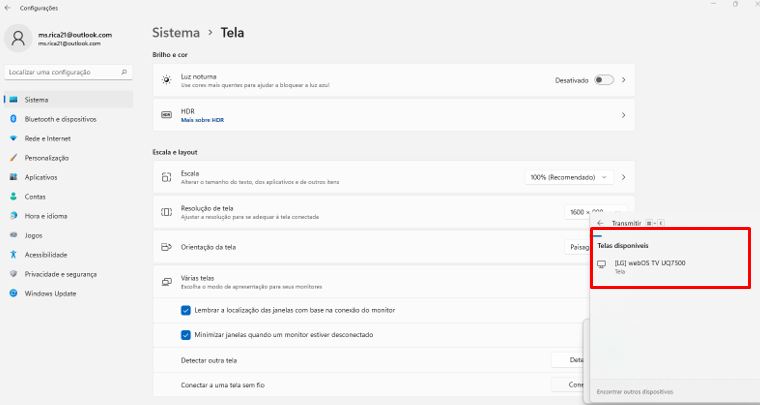Go back with the Configurações back arrow
The height and width of the screenshot is (405, 760).
point(7,8)
